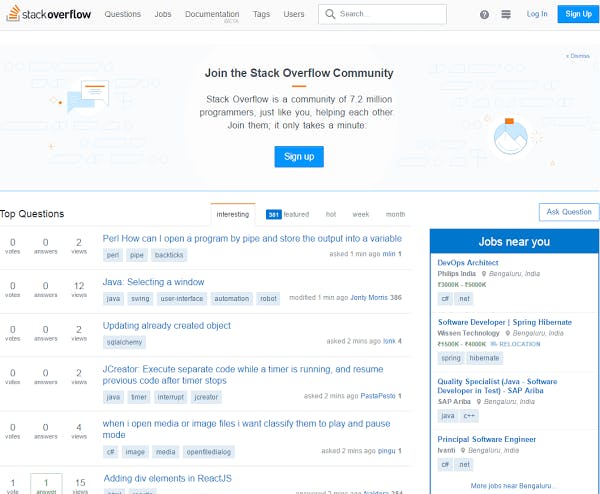Open Software Developer Spring Hibernate job
Viewport: 600px width, 494px height.
pyautogui.click(x=505, y=322)
